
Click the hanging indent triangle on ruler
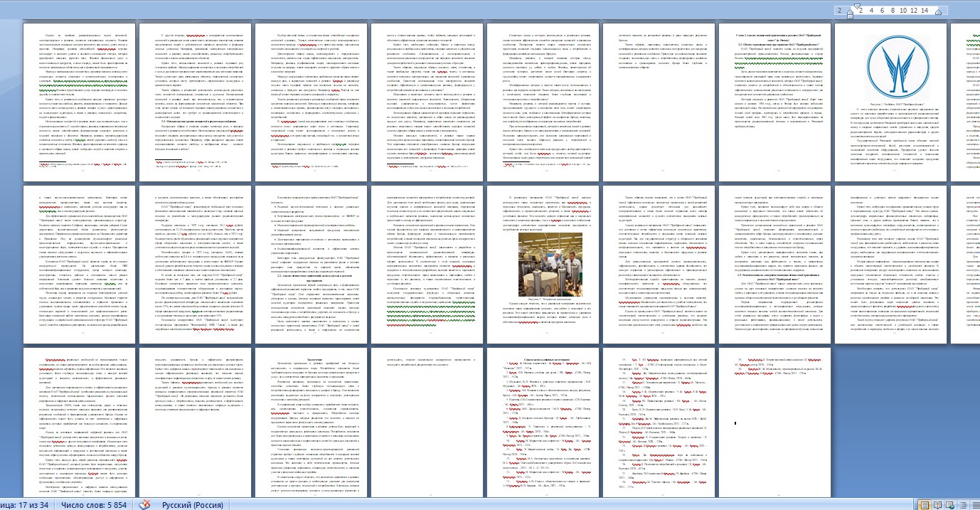(x=851, y=13)
